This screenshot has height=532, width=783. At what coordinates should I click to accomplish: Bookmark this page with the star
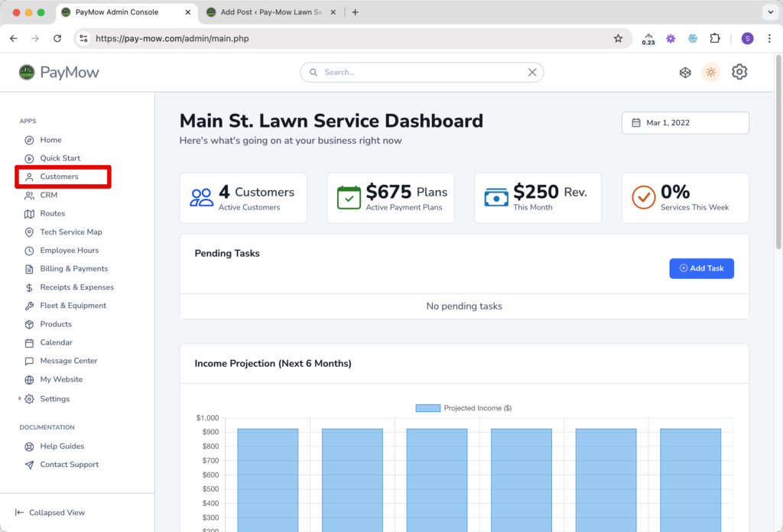[x=618, y=38]
